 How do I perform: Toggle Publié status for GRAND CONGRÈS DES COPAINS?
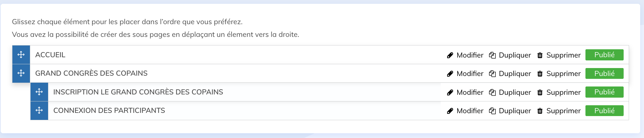click(x=604, y=73)
